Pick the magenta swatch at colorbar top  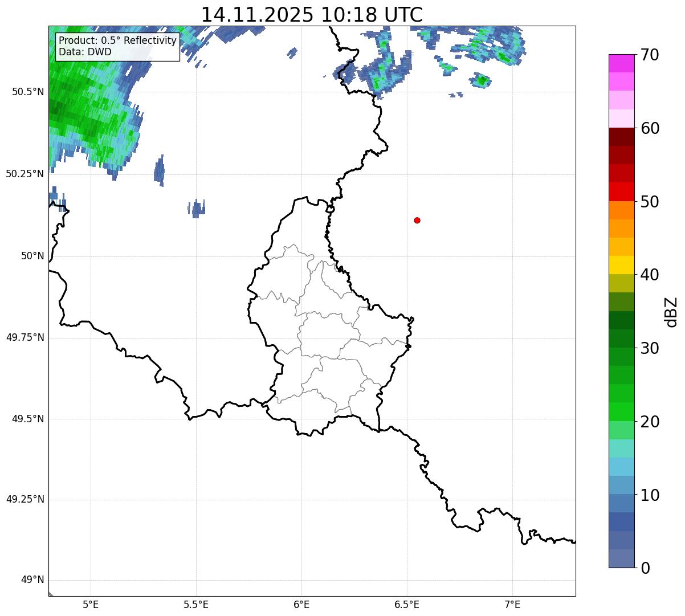point(621,63)
